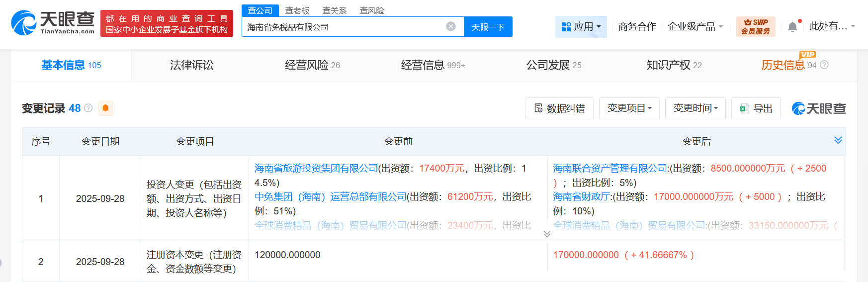Click the 序号 column header
The height and width of the screenshot is (282, 868).
41,141
